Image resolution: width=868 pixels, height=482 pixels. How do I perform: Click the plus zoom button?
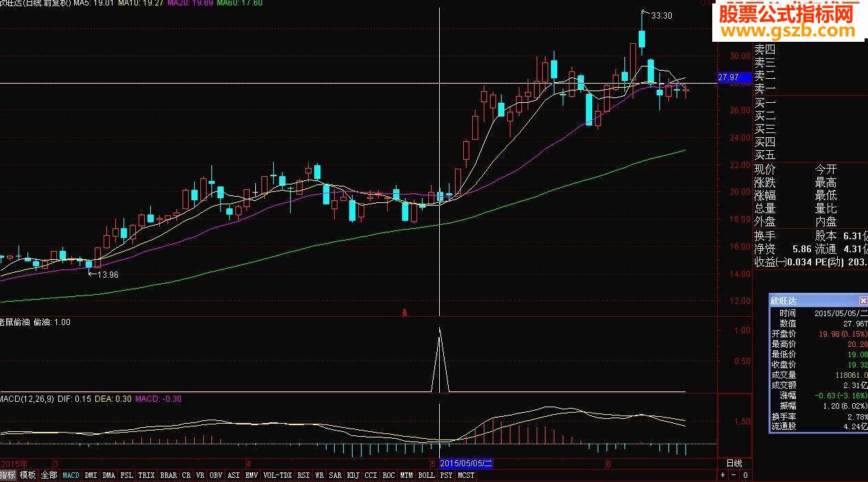(723, 475)
